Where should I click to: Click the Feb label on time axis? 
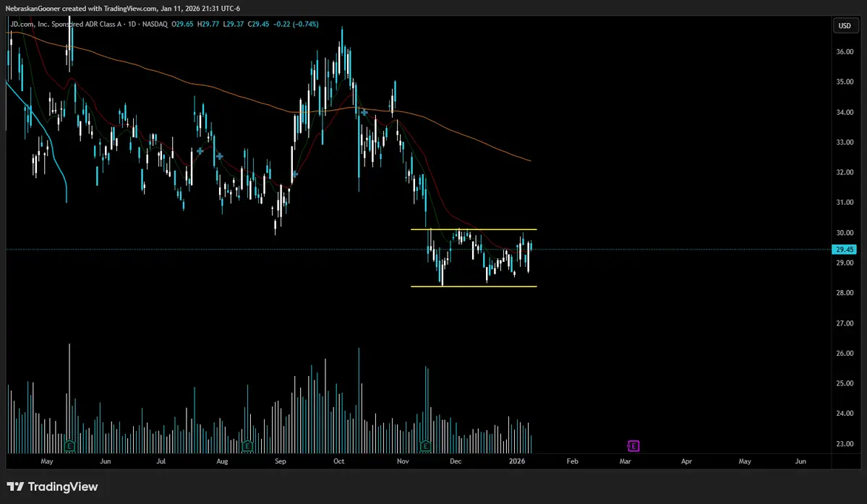pos(572,461)
